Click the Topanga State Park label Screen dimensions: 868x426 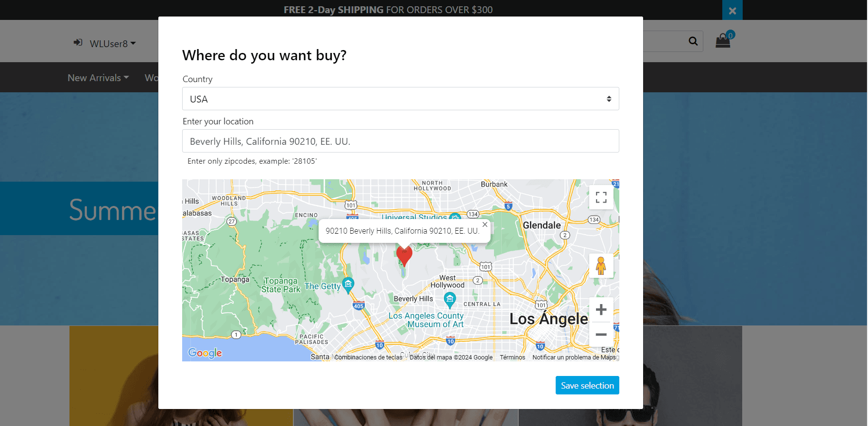pos(281,285)
